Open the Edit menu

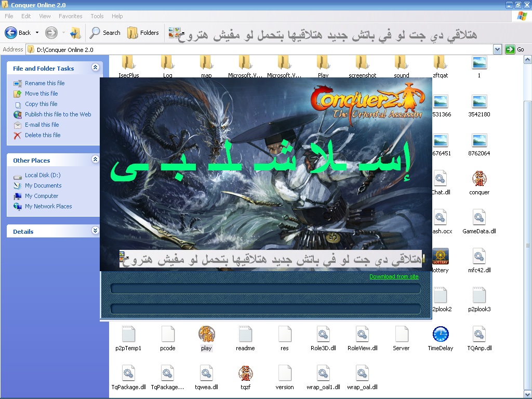point(26,16)
